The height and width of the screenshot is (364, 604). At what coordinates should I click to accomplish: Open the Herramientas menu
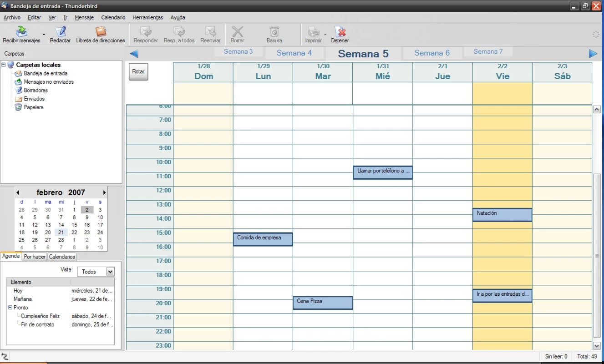click(147, 17)
